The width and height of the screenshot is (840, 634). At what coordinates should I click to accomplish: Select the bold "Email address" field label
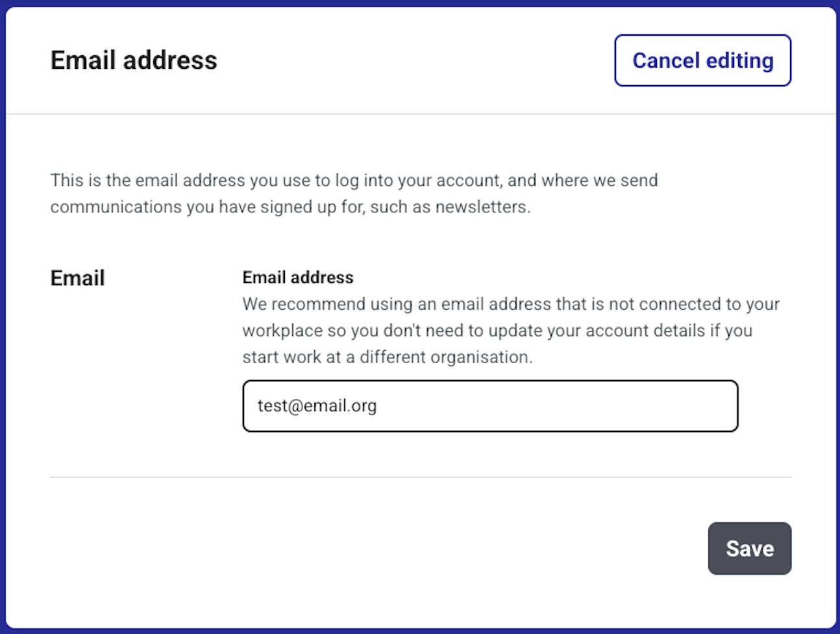298,277
